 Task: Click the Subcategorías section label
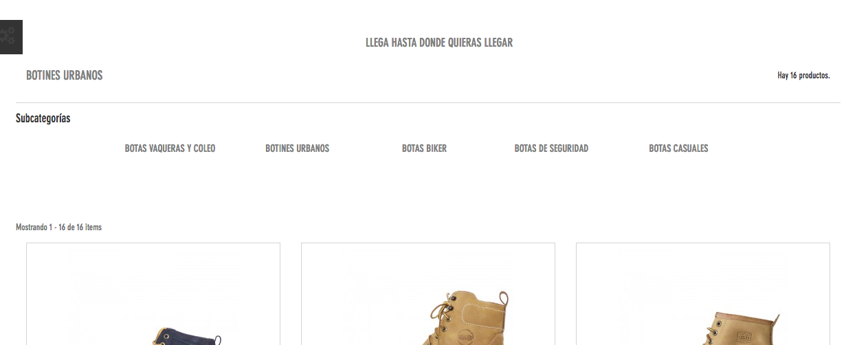point(43,118)
